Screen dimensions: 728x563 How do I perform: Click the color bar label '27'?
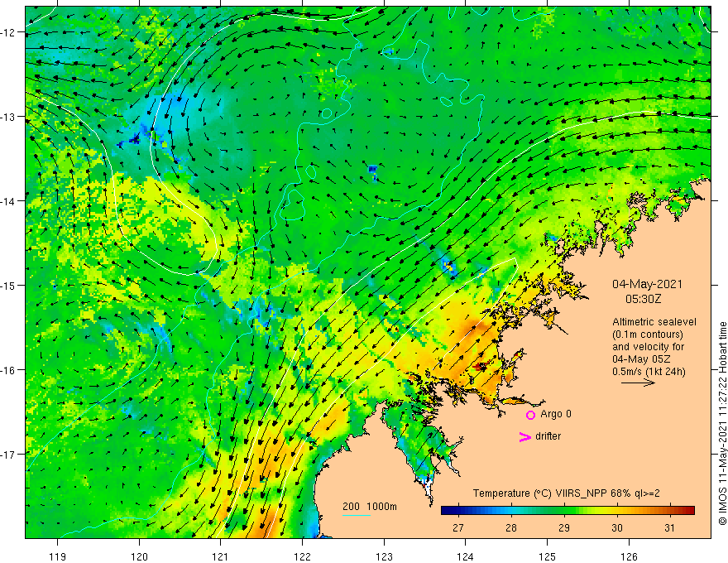click(457, 528)
